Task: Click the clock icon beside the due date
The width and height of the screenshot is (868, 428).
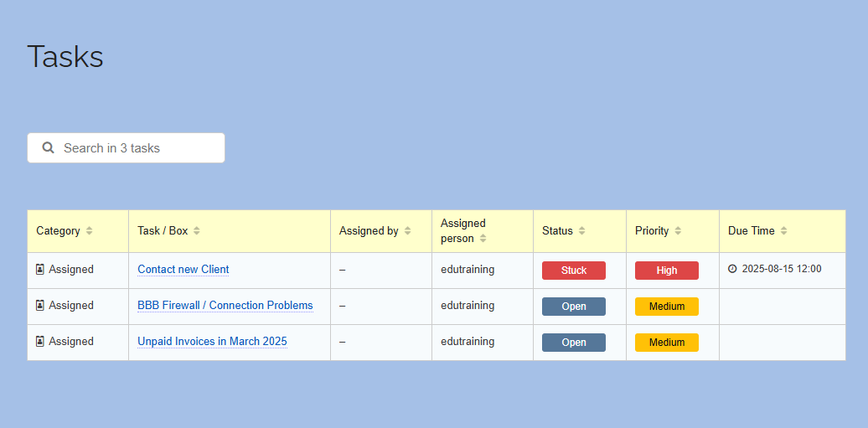Action: tap(732, 270)
